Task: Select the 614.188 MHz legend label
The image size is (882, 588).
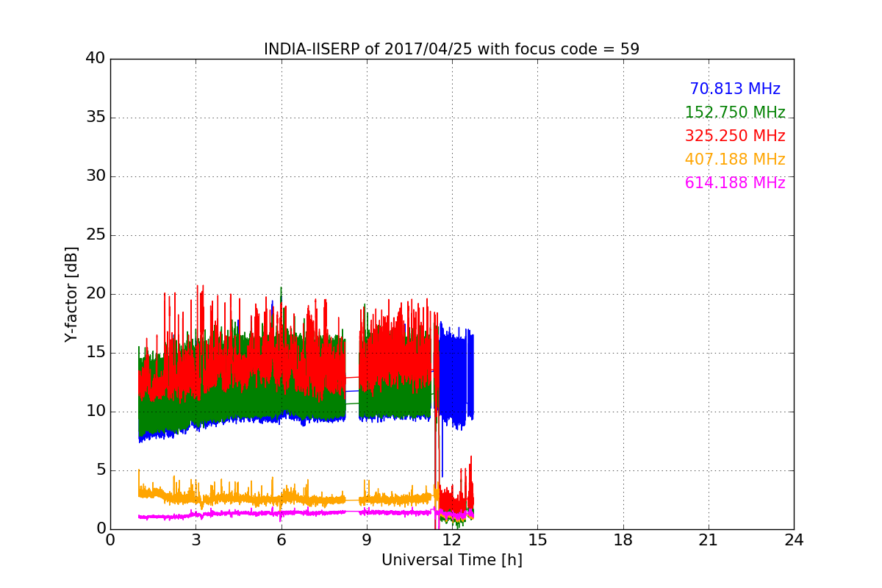Action: (x=735, y=183)
